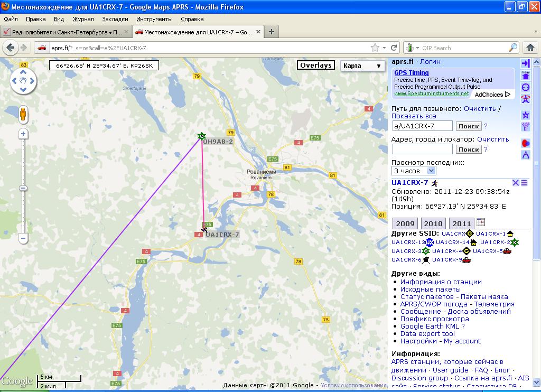The width and height of the screenshot is (541, 392).
Task: Select the 2010 year button
Action: point(433,223)
